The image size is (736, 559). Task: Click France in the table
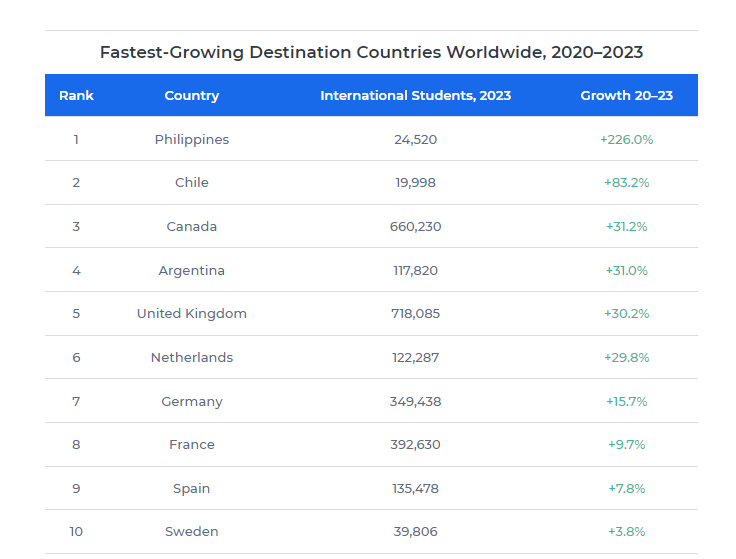coord(191,445)
